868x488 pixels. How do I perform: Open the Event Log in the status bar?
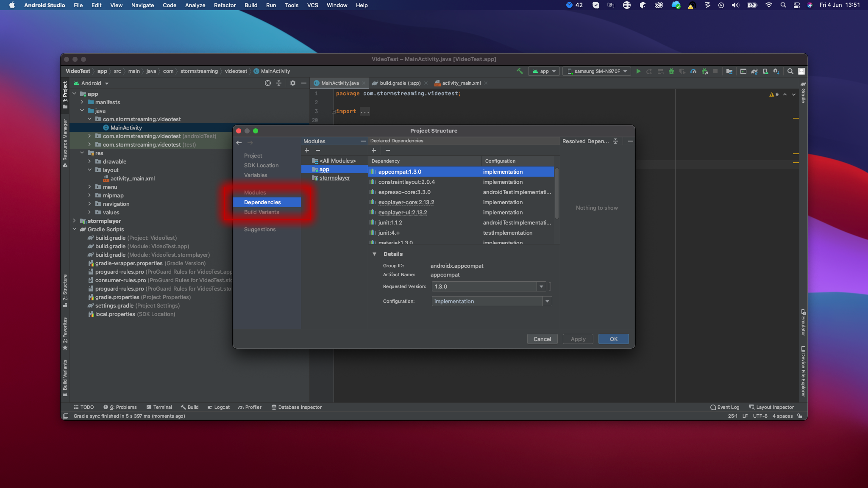(725, 407)
